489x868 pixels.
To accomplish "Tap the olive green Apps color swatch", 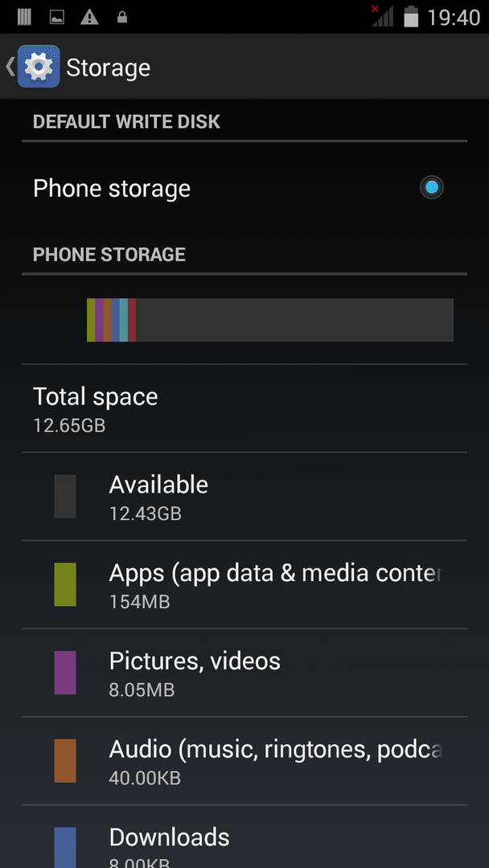I will (65, 584).
